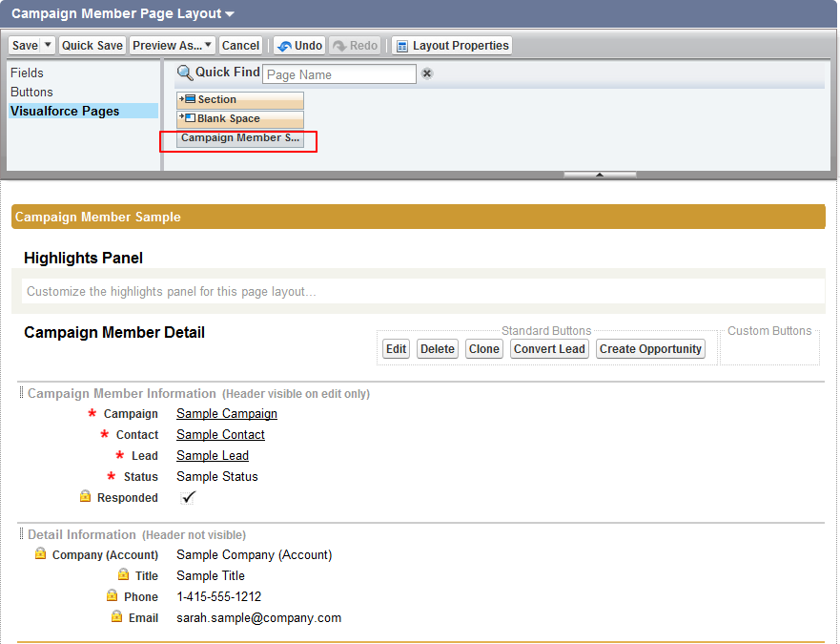The image size is (840, 644).
Task: Open the Sample Campaign link
Action: pos(227,414)
